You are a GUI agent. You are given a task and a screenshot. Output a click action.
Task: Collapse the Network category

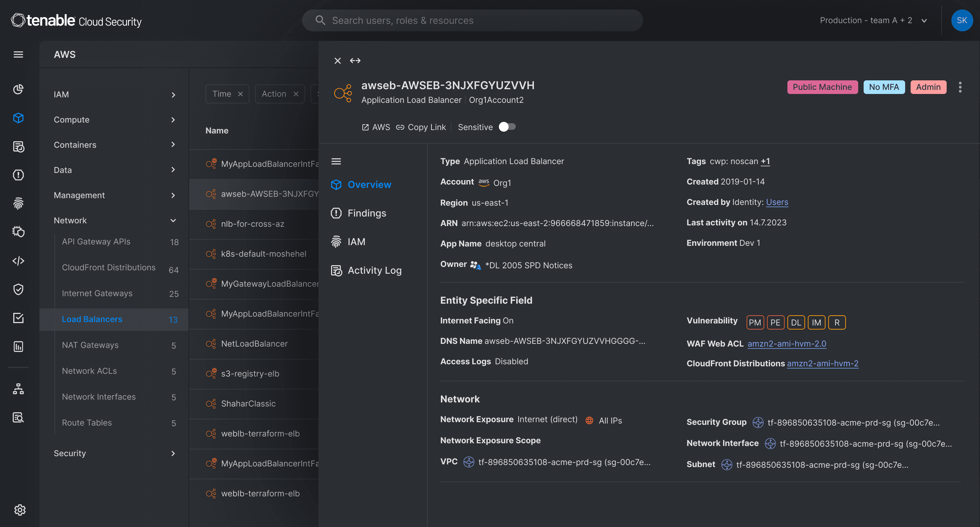(114, 220)
